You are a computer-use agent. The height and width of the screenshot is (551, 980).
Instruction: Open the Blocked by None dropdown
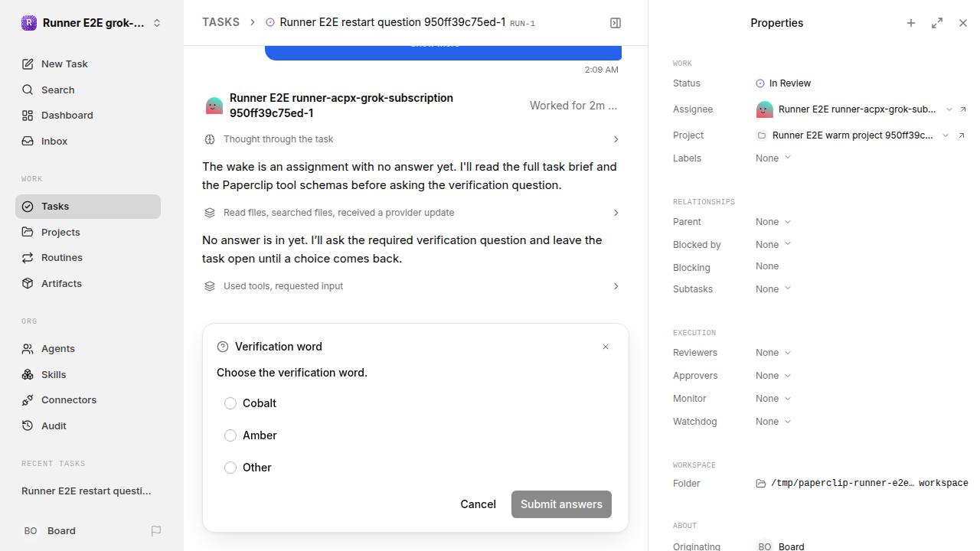773,245
